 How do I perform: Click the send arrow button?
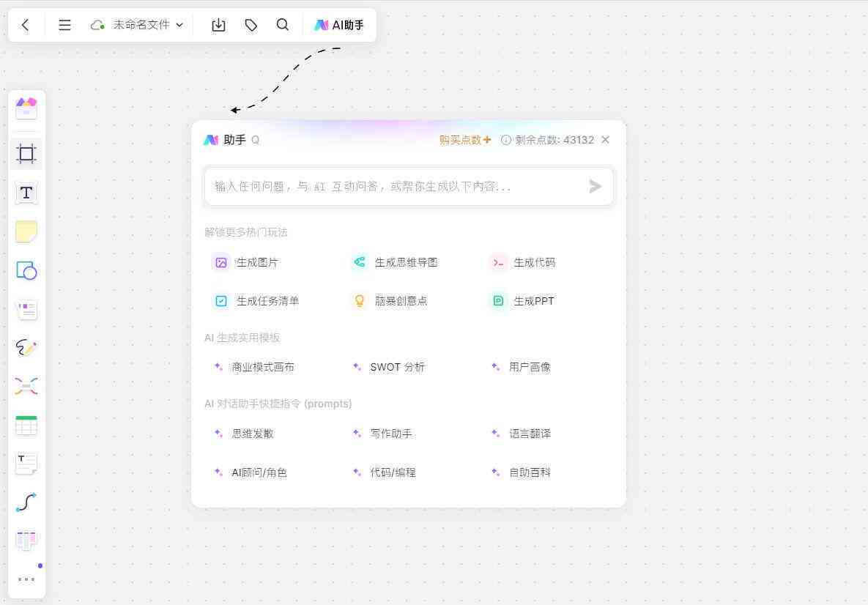point(595,187)
